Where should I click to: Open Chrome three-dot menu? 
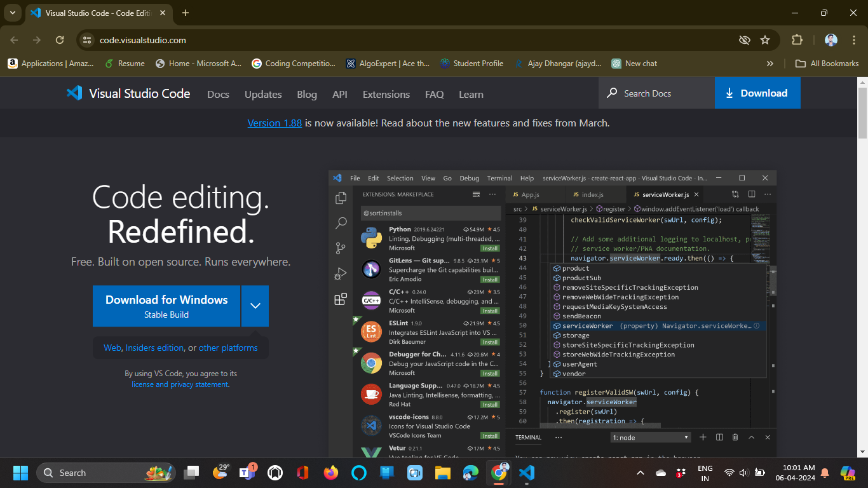pos(853,40)
